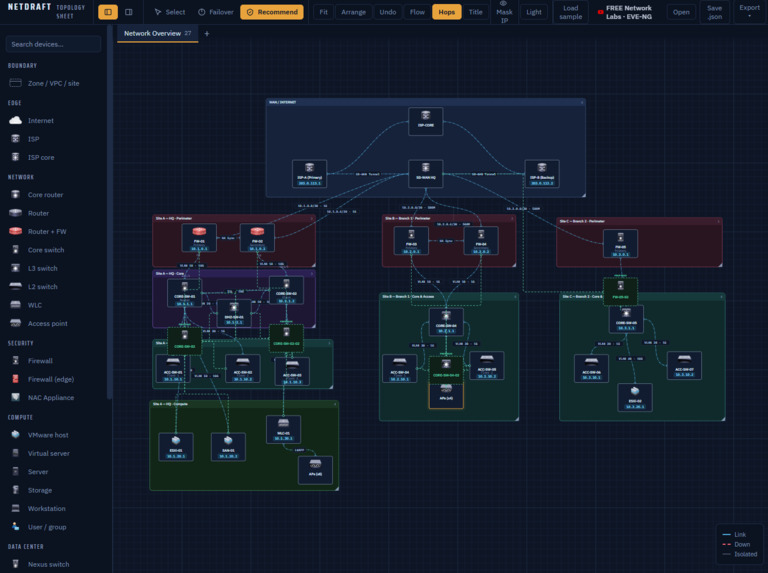Click Fit to fit the view
This screenshot has width=768, height=573.
click(x=324, y=12)
